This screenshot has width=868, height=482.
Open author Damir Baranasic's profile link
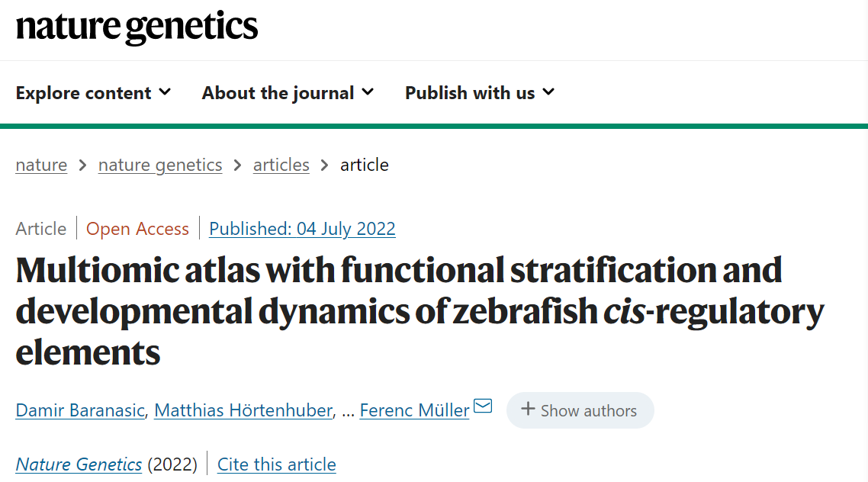(80, 410)
